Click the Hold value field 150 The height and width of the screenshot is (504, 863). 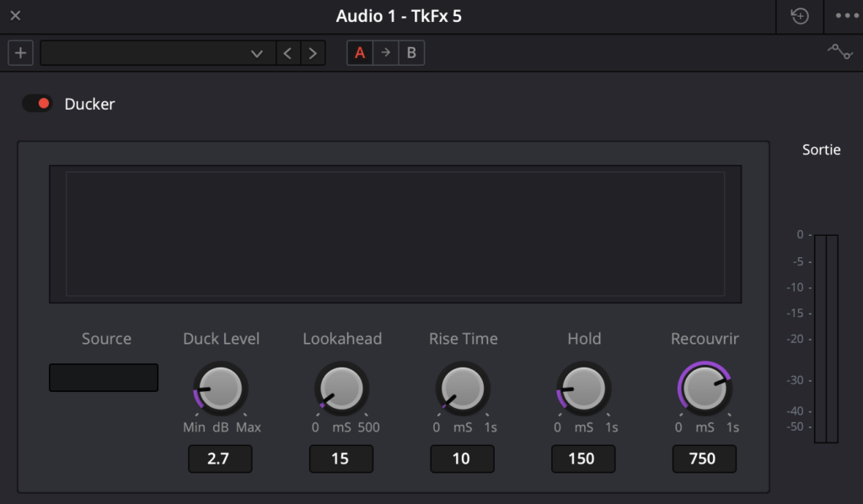coord(583,458)
